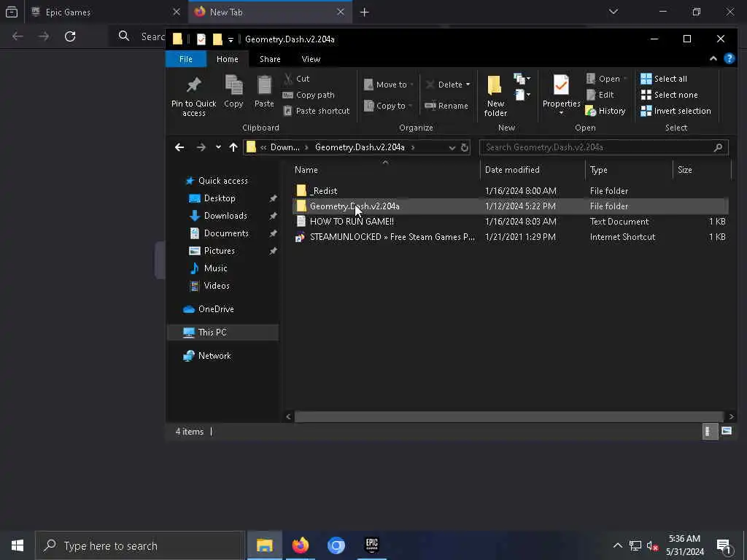747x560 pixels.
Task: Click the horizontal scrollbar in file list
Action: click(508, 416)
